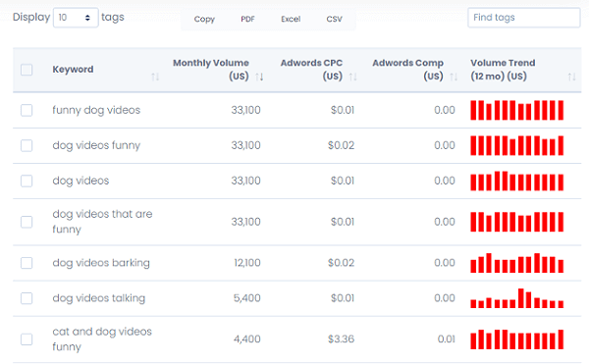Click the Adwords Comp (US) header
Viewport: 589px width, 364px height.
click(x=408, y=70)
